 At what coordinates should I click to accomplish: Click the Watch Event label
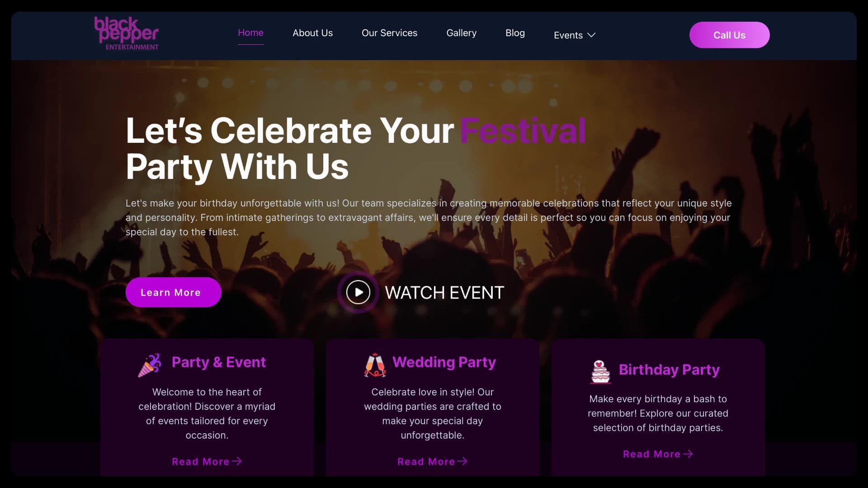coord(444,292)
